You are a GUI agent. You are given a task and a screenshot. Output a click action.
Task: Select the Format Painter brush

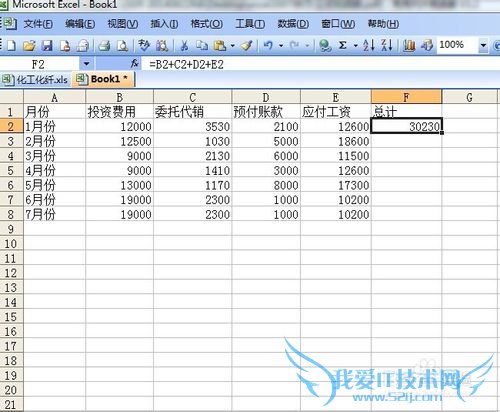click(247, 45)
